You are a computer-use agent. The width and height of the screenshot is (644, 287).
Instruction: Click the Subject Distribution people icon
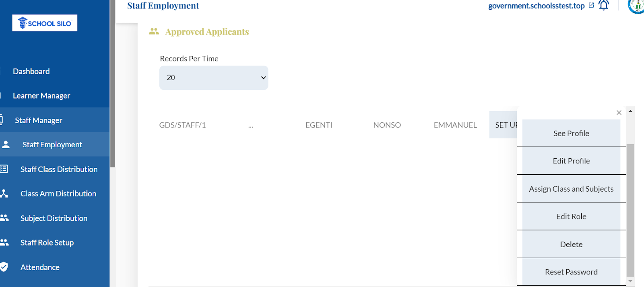pyautogui.click(x=4, y=218)
